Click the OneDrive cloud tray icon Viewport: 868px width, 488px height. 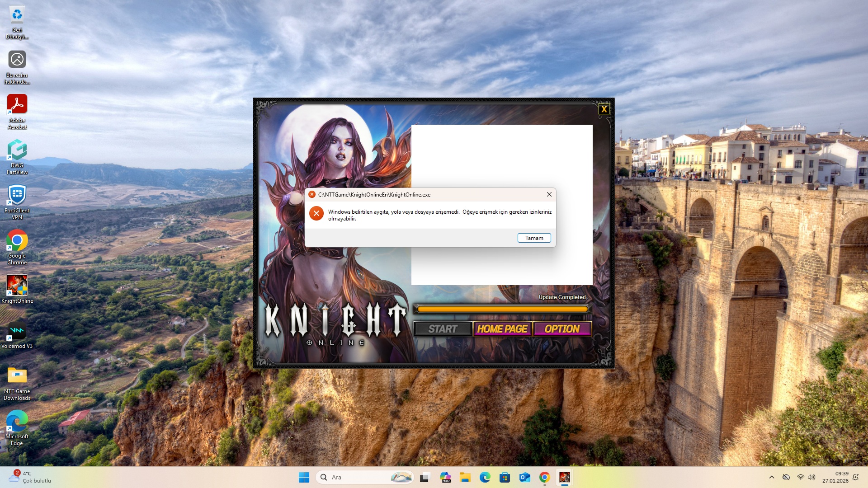(786, 477)
